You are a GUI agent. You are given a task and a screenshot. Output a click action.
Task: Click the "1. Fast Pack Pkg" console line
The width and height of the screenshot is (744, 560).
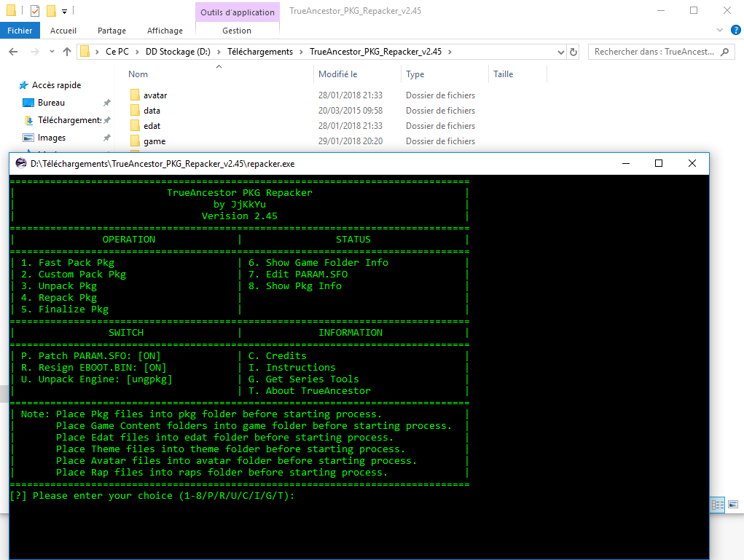tap(68, 263)
